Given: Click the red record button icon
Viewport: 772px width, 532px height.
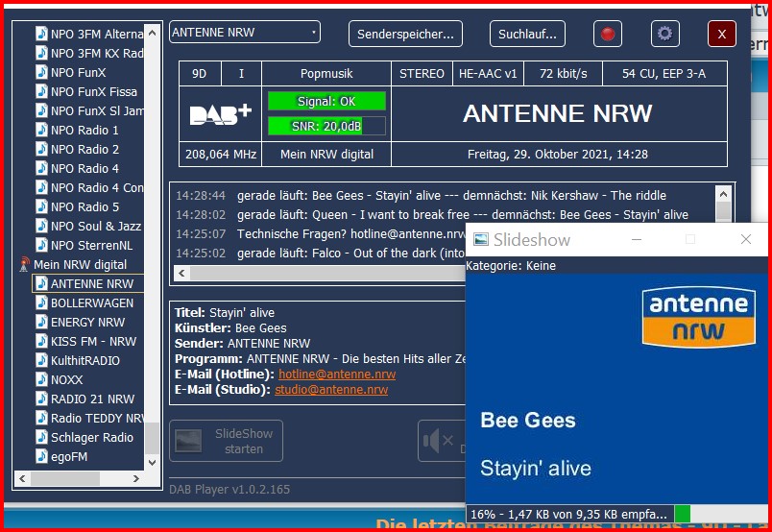Looking at the screenshot, I should click(x=607, y=34).
